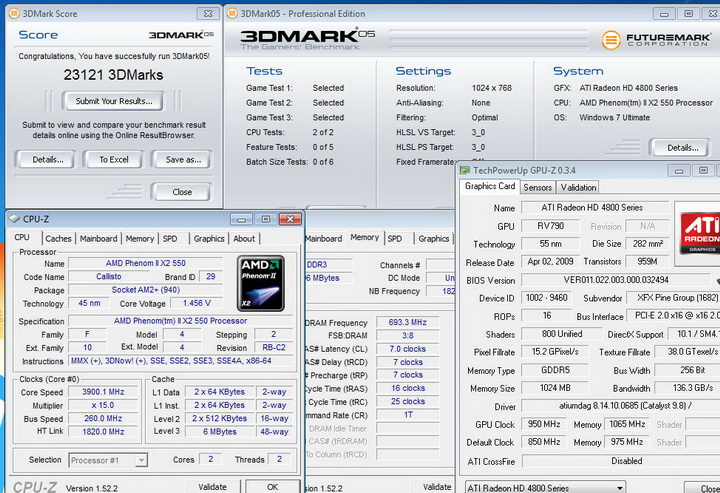Image resolution: width=720 pixels, height=493 pixels.
Task: Click the Bus Speed 260.0 MHz value
Action: 103,419
